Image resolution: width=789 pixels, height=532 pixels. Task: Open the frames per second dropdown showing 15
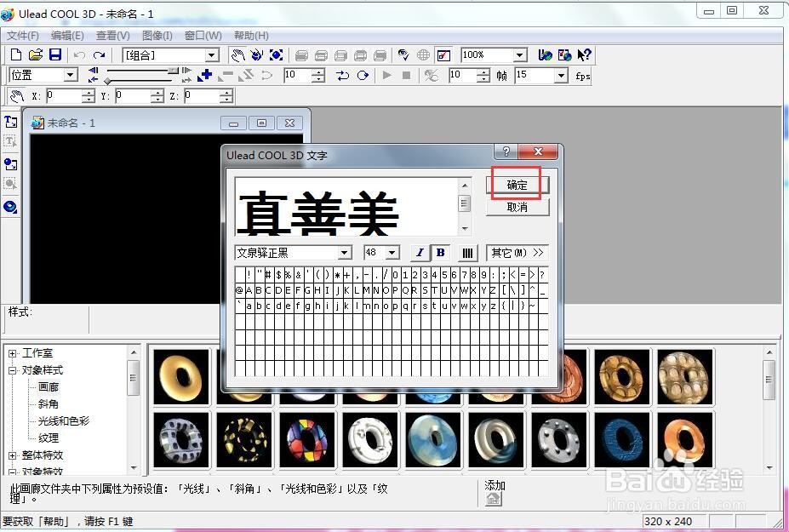pos(561,76)
